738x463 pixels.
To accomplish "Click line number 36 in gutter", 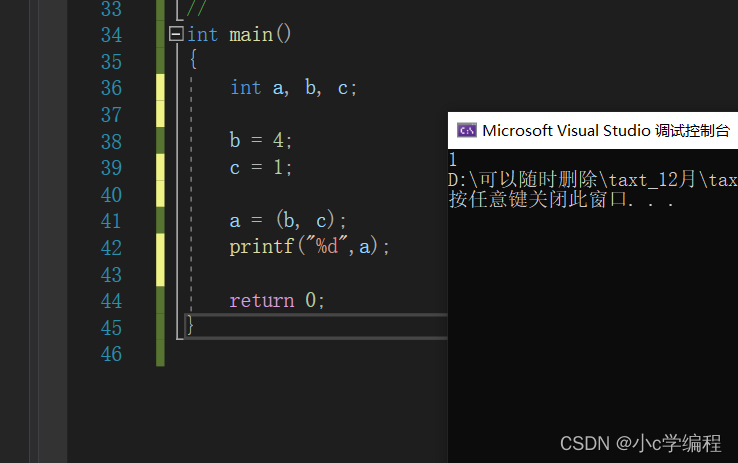I will pyautogui.click(x=111, y=88).
